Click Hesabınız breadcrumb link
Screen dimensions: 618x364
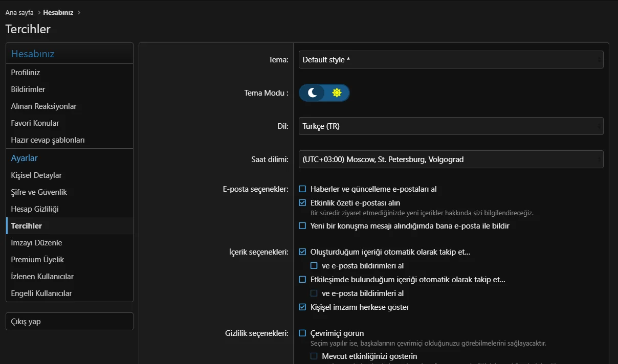pos(58,12)
